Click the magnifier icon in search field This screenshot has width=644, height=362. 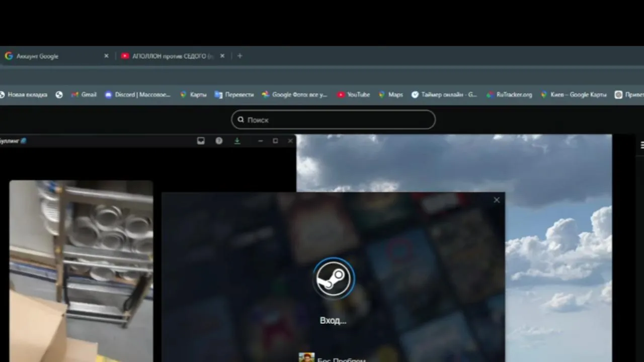click(241, 120)
